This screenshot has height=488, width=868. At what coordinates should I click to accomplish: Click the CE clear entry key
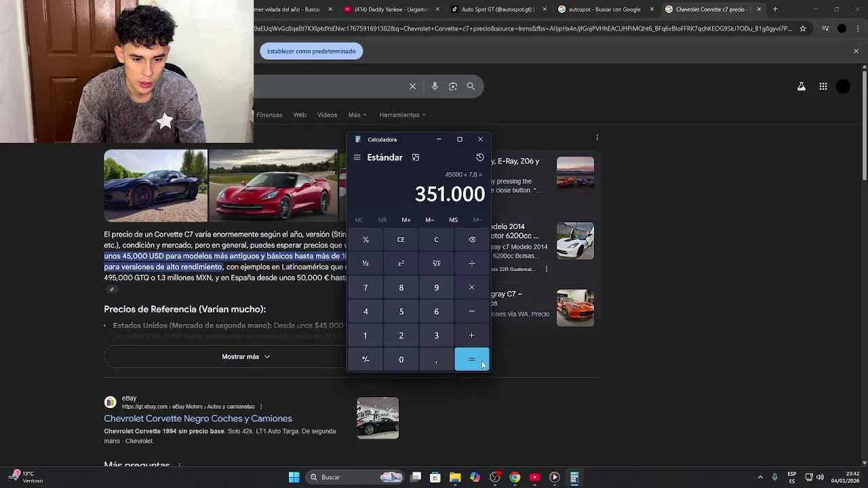pyautogui.click(x=401, y=239)
